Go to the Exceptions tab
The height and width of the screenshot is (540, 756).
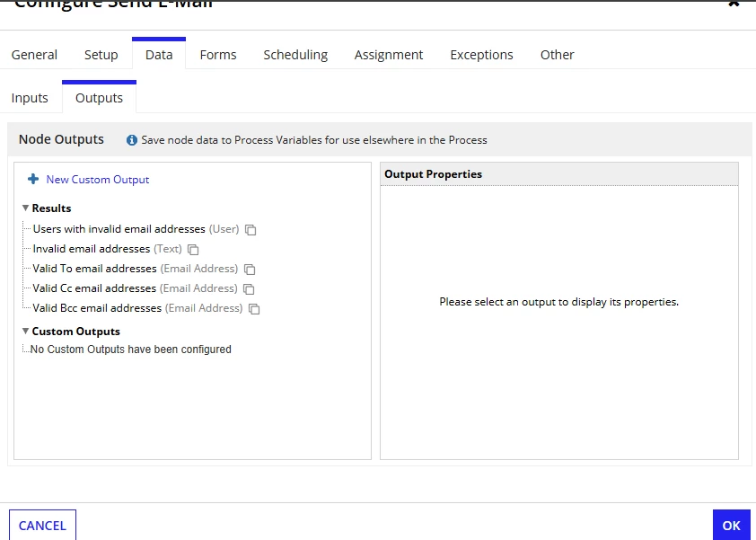pyautogui.click(x=481, y=55)
